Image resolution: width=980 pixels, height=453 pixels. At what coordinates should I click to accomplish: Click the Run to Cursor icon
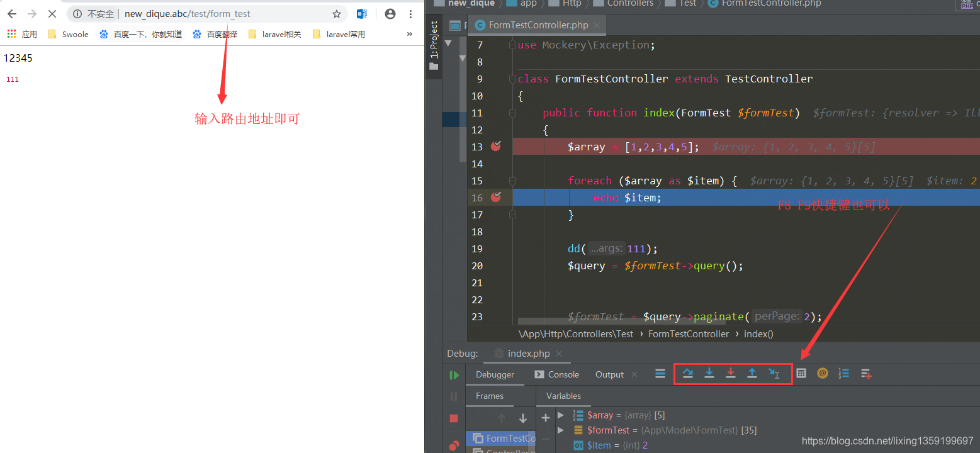click(774, 374)
